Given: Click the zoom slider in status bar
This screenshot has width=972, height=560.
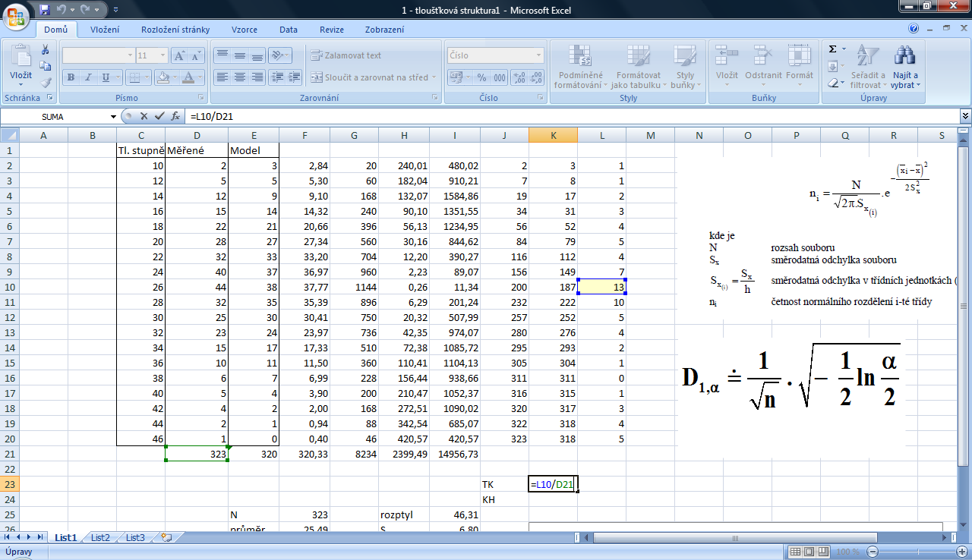Looking at the screenshot, I should (x=916, y=552).
